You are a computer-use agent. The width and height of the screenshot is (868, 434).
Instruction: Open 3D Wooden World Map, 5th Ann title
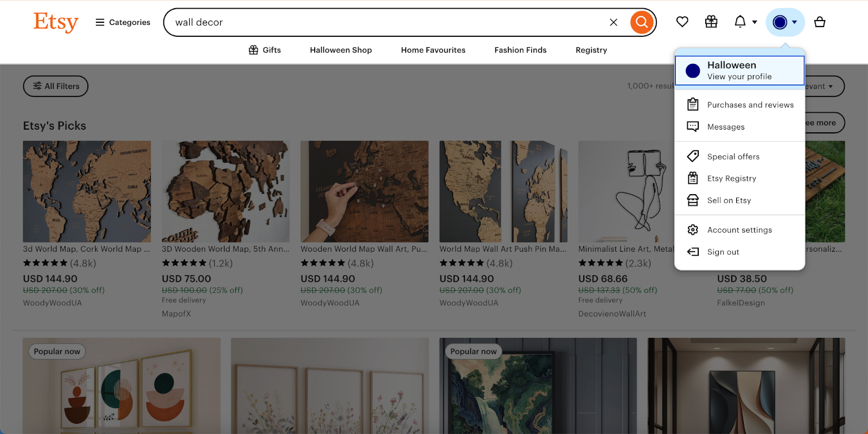[226, 249]
